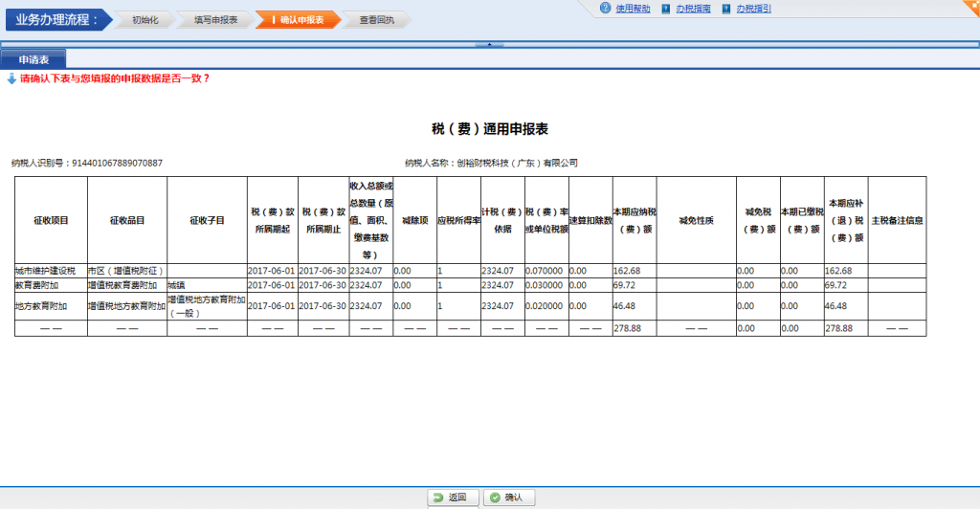Image resolution: width=980 pixels, height=509 pixels.
Task: Open the 办税指南 link
Action: pyautogui.click(x=692, y=9)
